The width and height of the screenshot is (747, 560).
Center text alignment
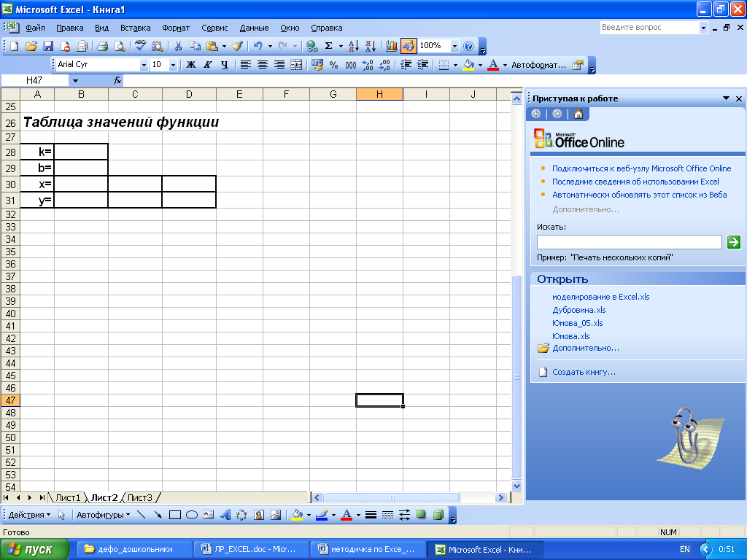tap(263, 65)
